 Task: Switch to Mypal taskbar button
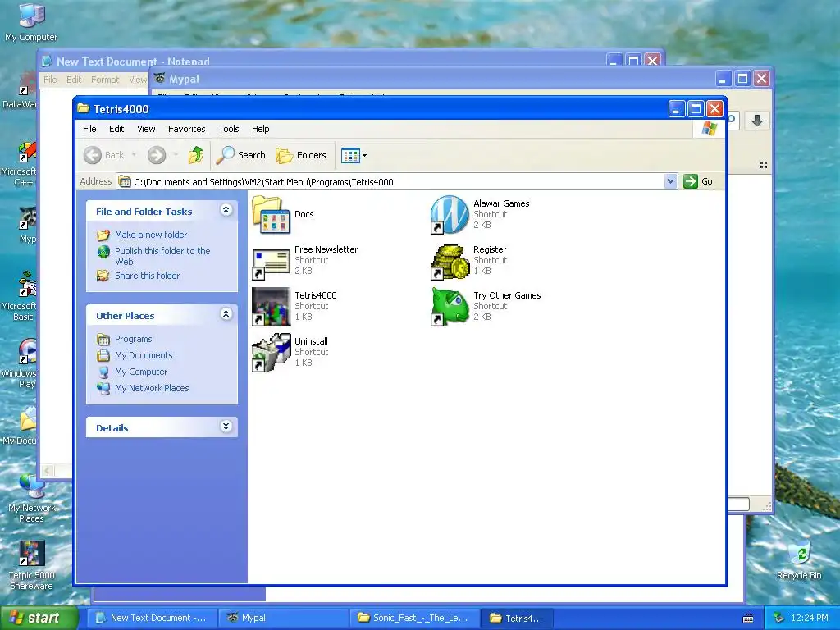pyautogui.click(x=283, y=618)
